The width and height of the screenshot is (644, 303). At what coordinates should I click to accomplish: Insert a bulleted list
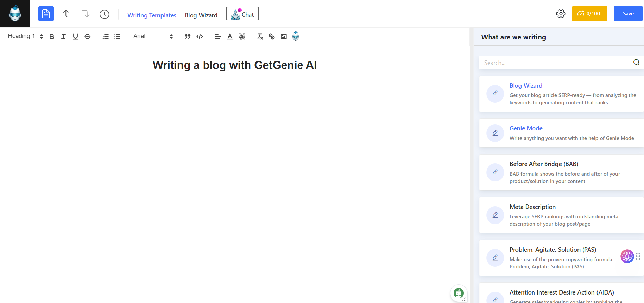pos(117,36)
